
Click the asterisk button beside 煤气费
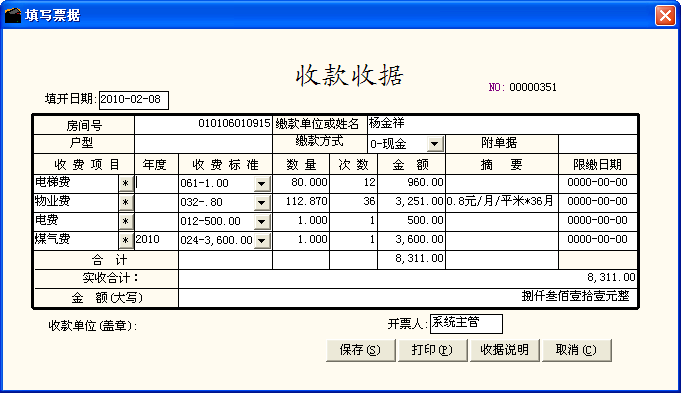tap(126, 240)
